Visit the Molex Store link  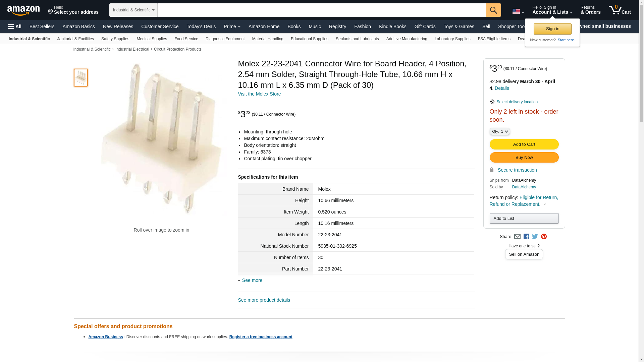[x=259, y=94]
